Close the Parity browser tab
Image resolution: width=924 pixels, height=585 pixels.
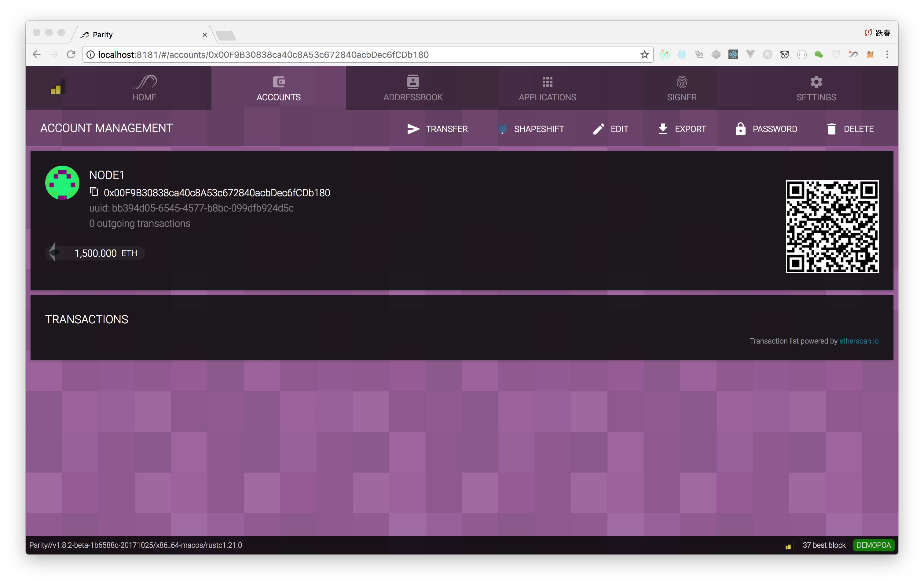point(204,35)
